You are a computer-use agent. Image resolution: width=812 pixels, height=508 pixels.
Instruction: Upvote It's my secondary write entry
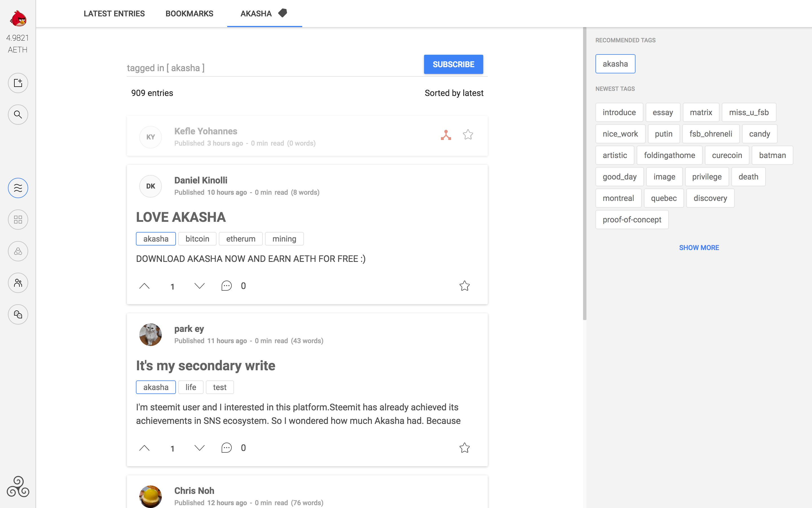click(144, 448)
